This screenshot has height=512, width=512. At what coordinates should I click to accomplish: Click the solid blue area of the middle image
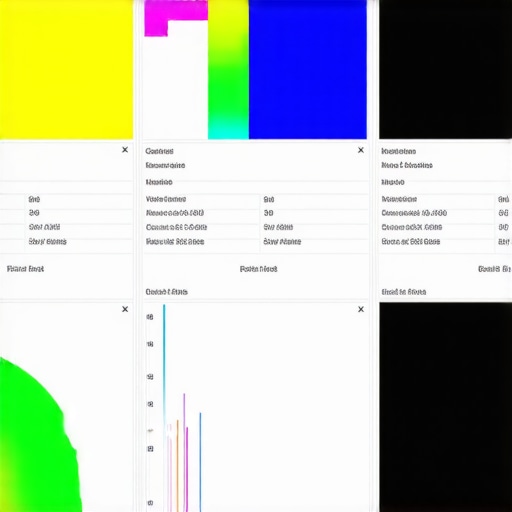308,69
